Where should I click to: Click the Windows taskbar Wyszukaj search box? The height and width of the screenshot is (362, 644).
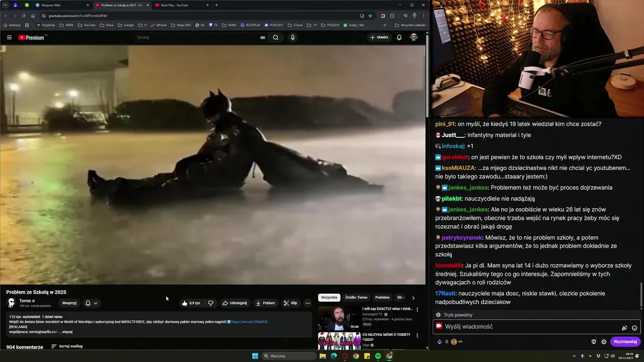pos(289,356)
